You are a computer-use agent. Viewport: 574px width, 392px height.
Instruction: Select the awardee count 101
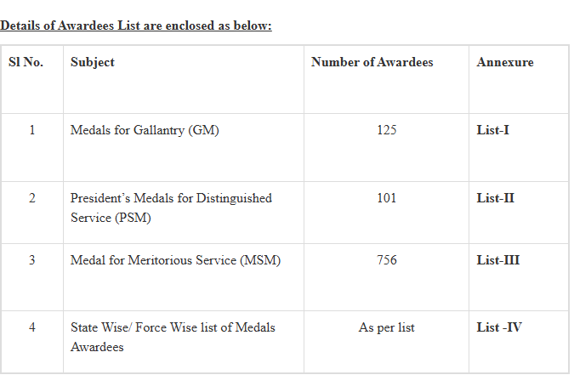tap(386, 198)
